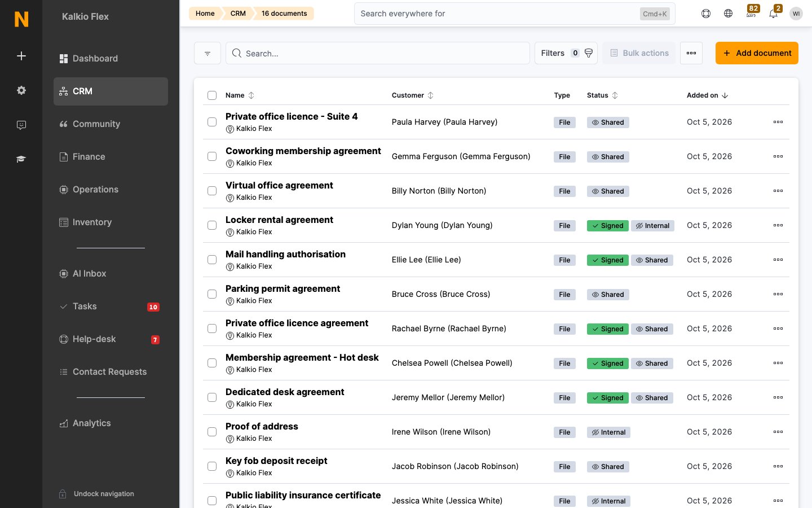The width and height of the screenshot is (812, 508).
Task: Open the chat feedback icon in the left rail
Action: (21, 125)
